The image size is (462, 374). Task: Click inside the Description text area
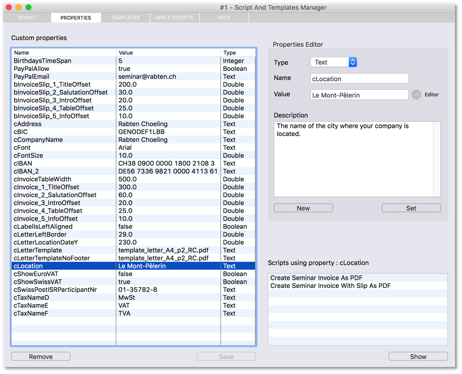[x=353, y=159]
